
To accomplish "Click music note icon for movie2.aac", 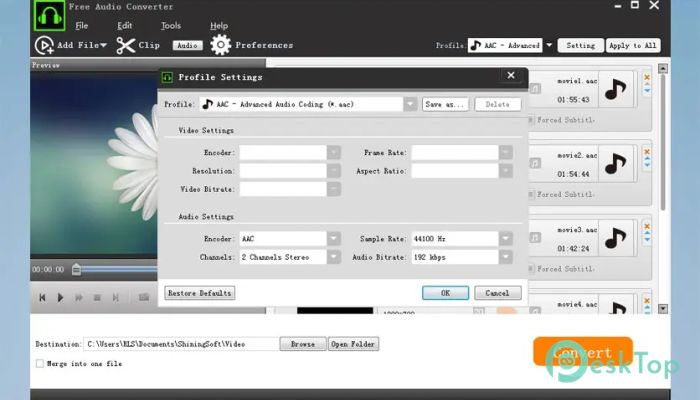I will tap(615, 163).
